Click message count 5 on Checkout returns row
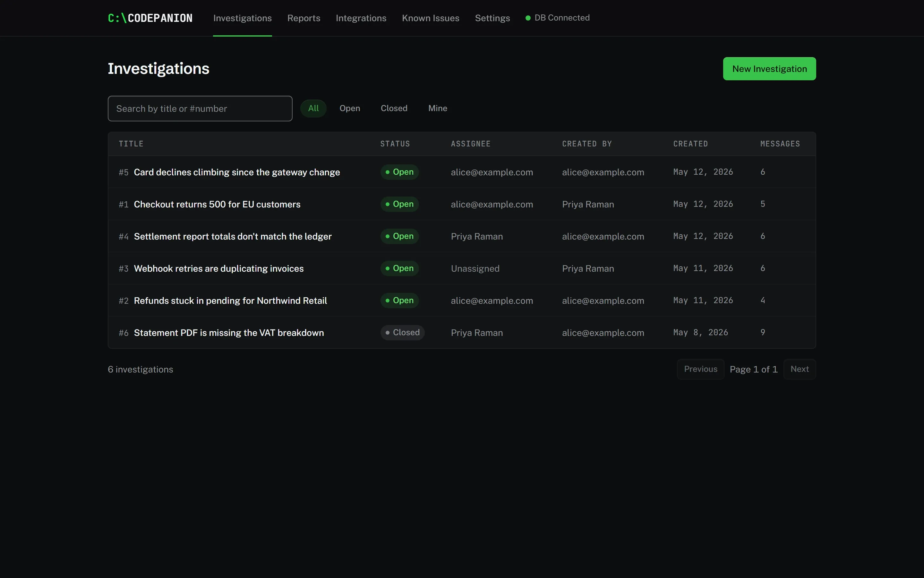Viewport: 924px width, 578px height. pyautogui.click(x=763, y=204)
